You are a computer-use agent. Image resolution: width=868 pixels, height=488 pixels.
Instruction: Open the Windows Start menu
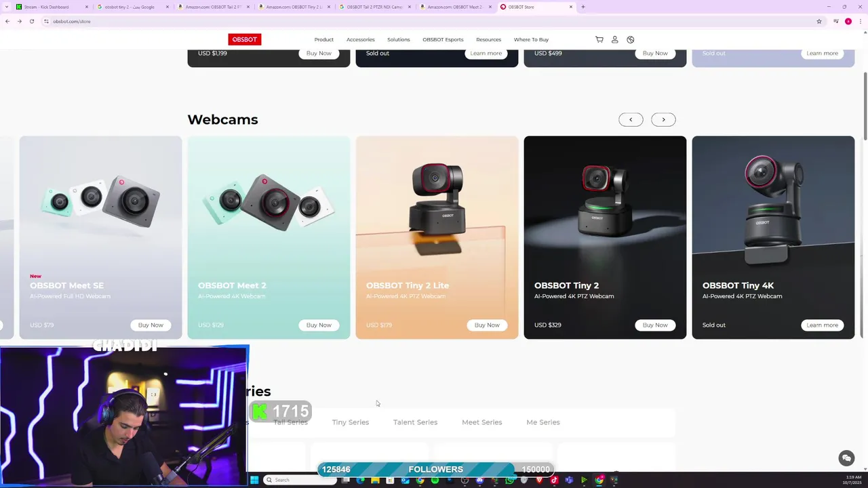click(254, 480)
